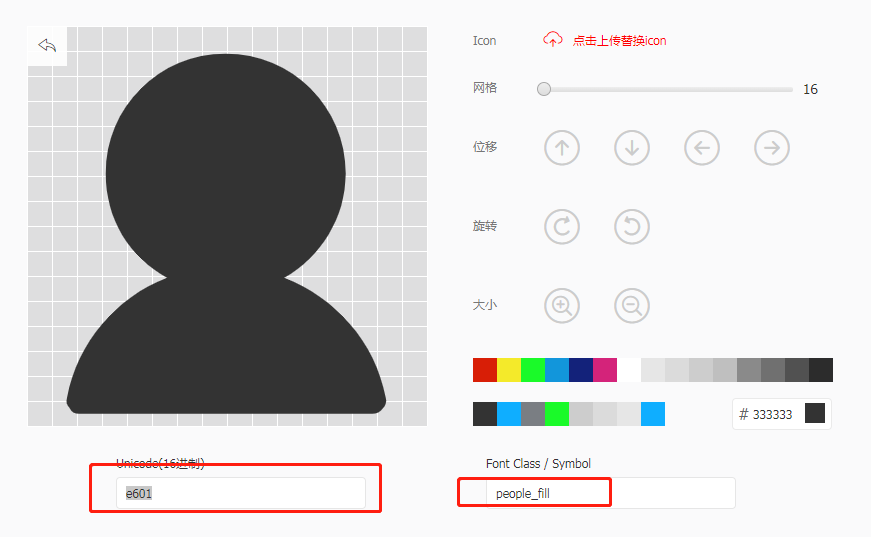
Task: Click the 网格 grid slider handle
Action: [x=544, y=89]
